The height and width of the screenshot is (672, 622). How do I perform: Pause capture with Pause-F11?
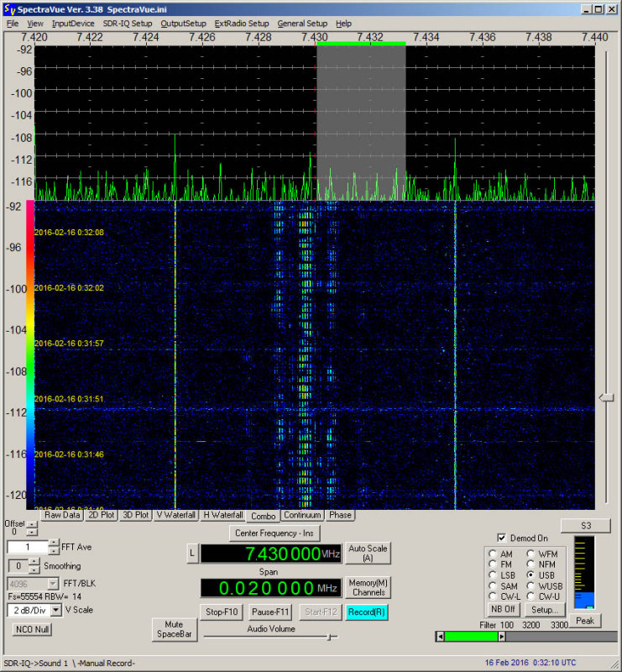pyautogui.click(x=270, y=612)
